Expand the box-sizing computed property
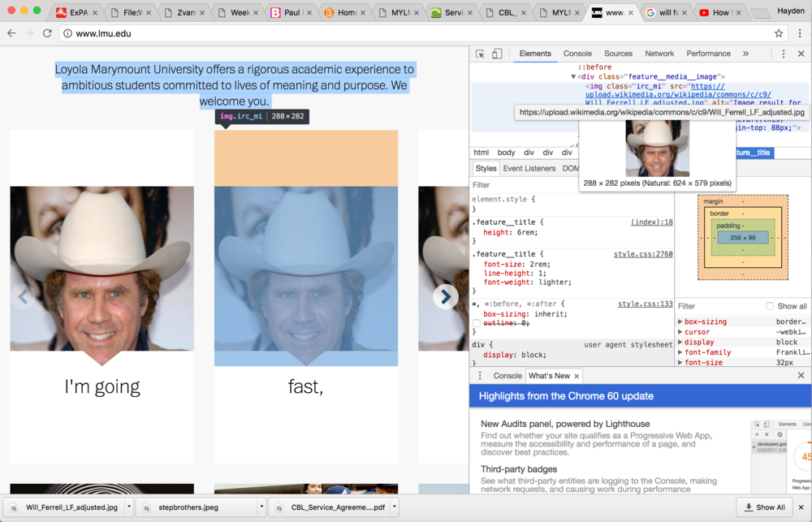The image size is (812, 522). pos(680,321)
